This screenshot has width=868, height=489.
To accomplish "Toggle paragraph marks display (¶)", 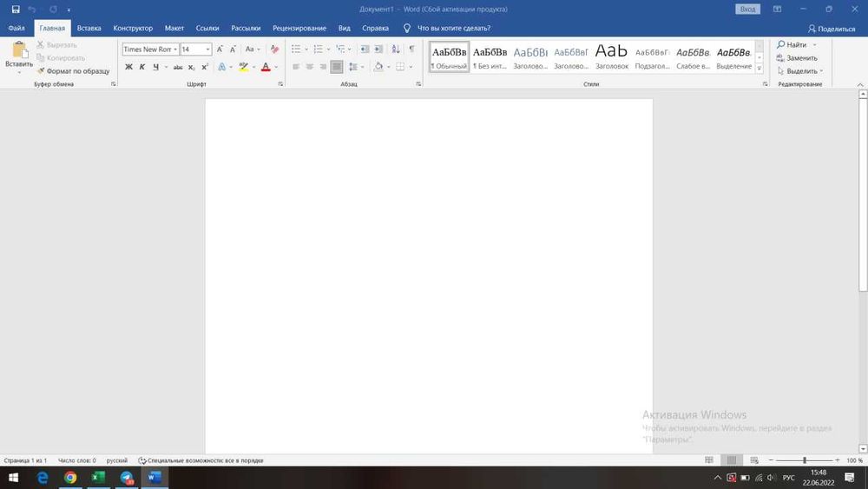I will pyautogui.click(x=411, y=50).
